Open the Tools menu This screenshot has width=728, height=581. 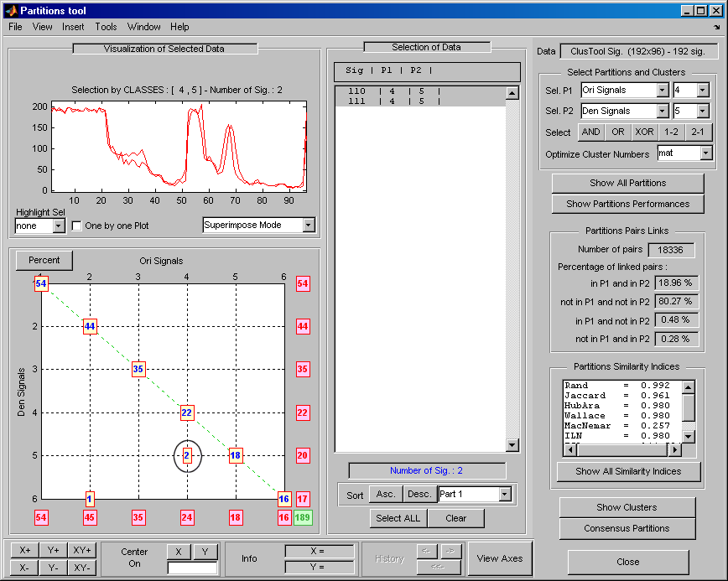[106, 27]
